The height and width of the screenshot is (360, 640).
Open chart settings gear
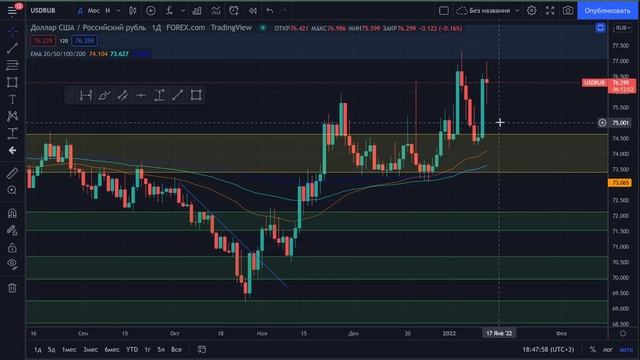pos(531,11)
